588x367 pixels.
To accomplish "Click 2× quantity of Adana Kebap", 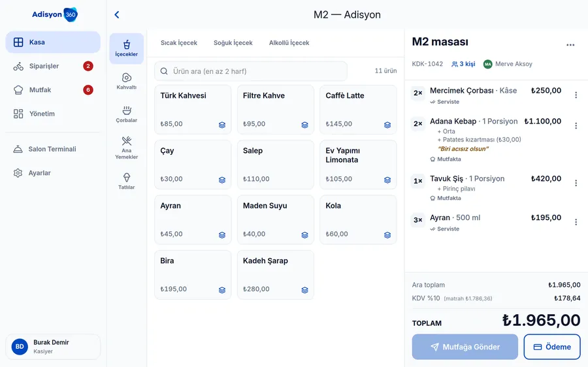I will pos(417,123).
